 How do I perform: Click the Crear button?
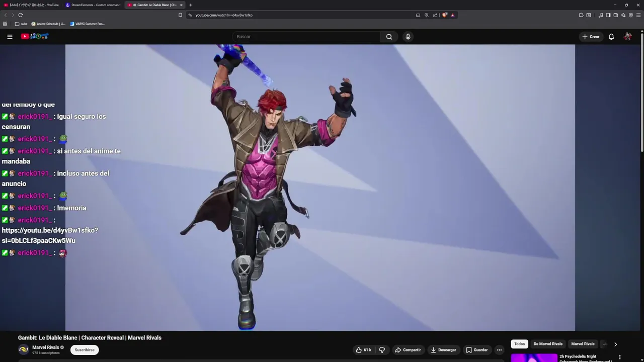591,37
